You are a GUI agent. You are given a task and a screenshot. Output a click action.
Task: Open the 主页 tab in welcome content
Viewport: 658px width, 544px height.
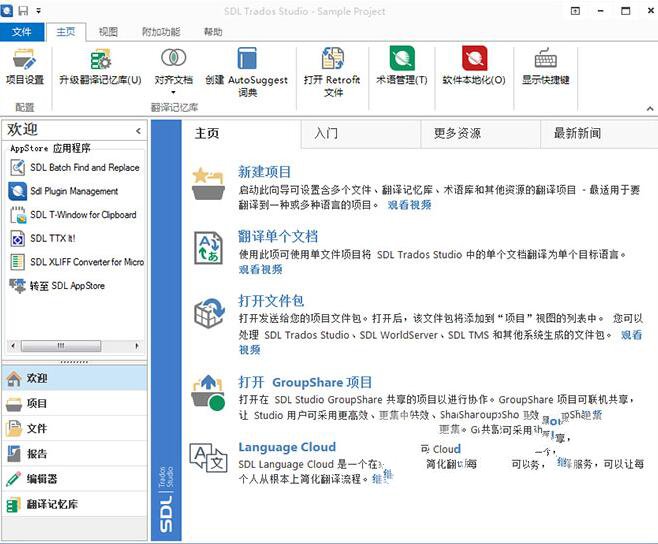tap(241, 133)
